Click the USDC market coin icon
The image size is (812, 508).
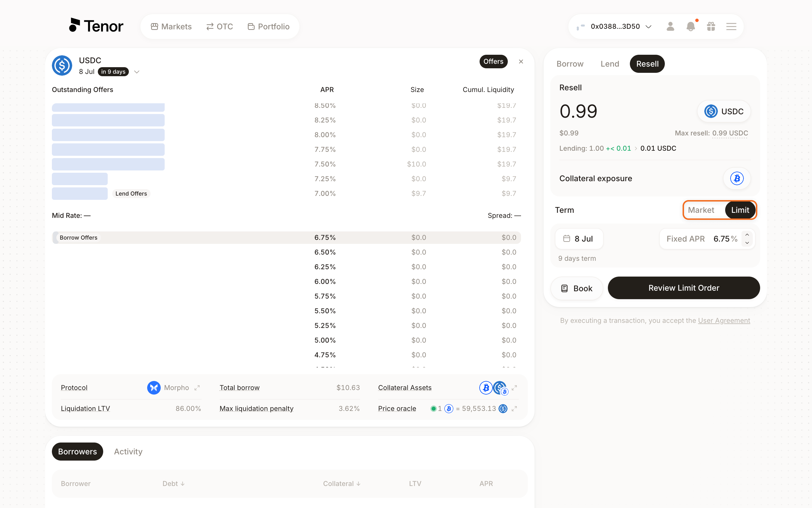(x=62, y=65)
